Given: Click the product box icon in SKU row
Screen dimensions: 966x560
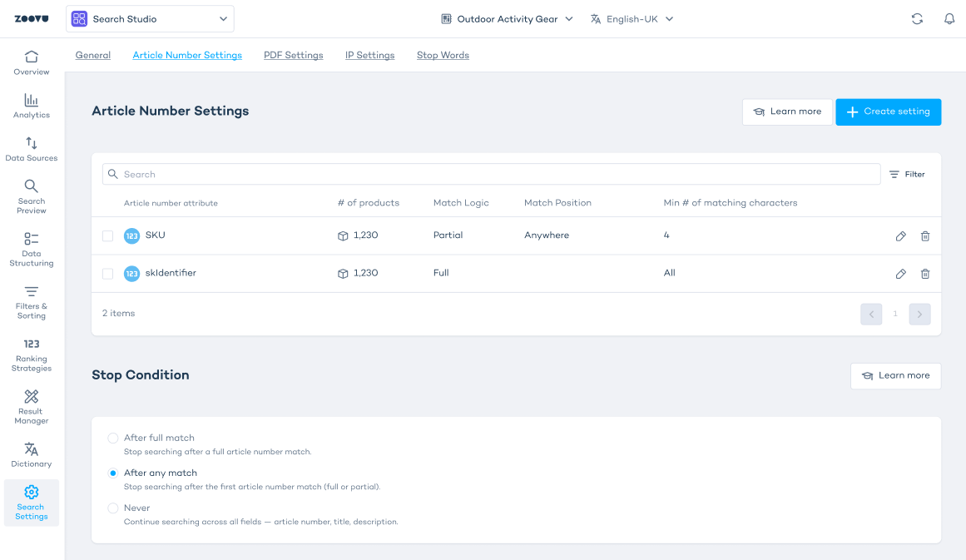Looking at the screenshot, I should 343,236.
